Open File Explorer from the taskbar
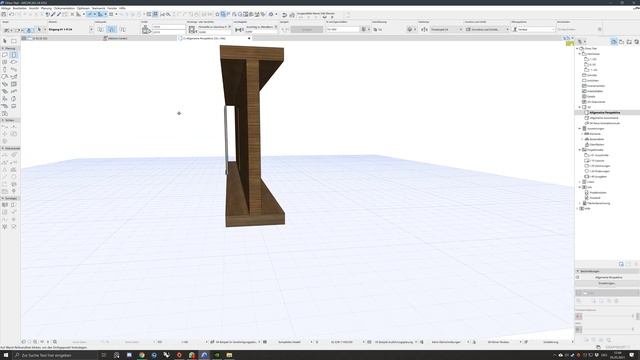This screenshot has height=360, width=640. click(229, 355)
